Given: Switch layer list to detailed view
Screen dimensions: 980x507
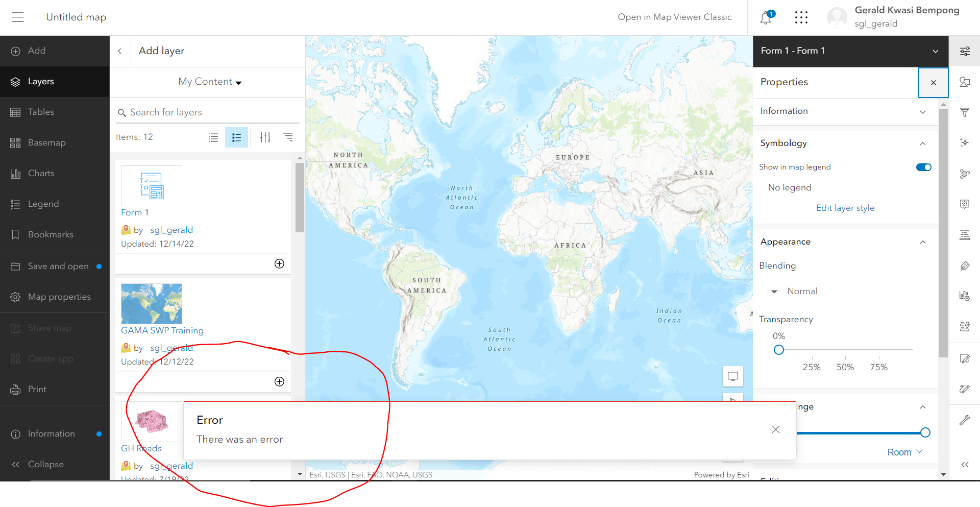Looking at the screenshot, I should (236, 137).
